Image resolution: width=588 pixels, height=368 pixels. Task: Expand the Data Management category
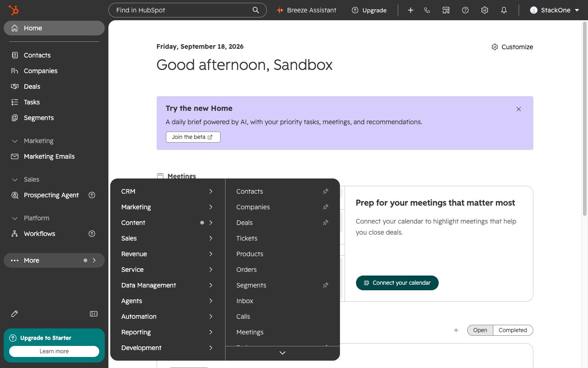point(167,285)
